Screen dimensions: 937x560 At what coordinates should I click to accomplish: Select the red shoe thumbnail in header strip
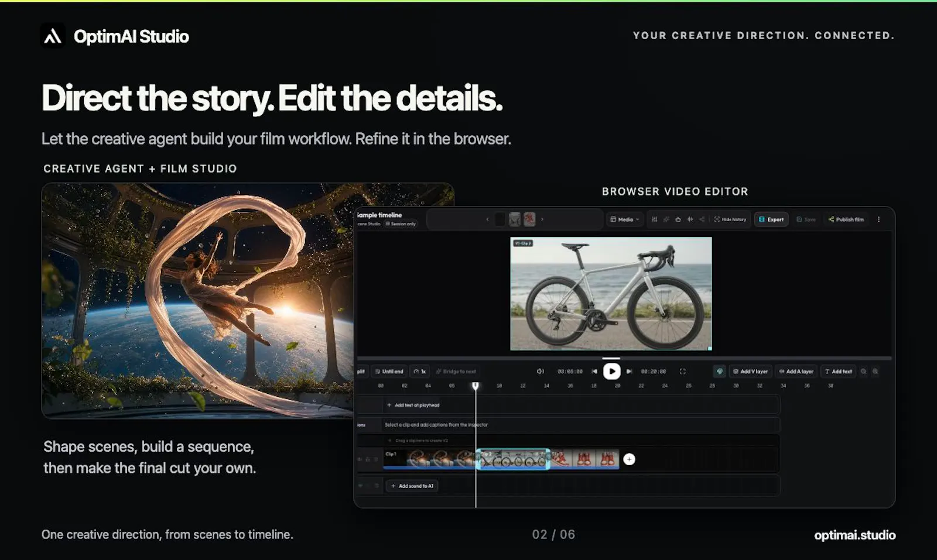pos(529,219)
